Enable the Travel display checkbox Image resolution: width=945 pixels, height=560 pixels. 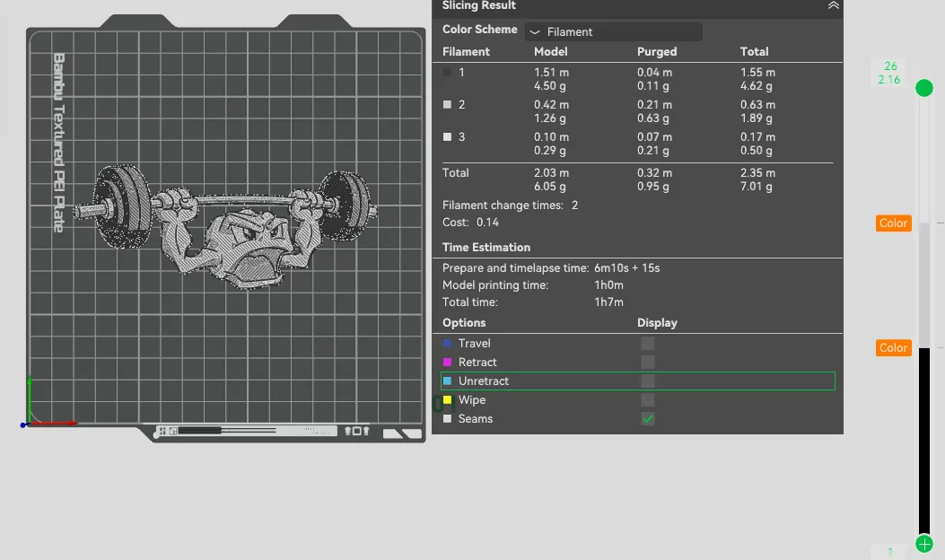click(x=647, y=344)
